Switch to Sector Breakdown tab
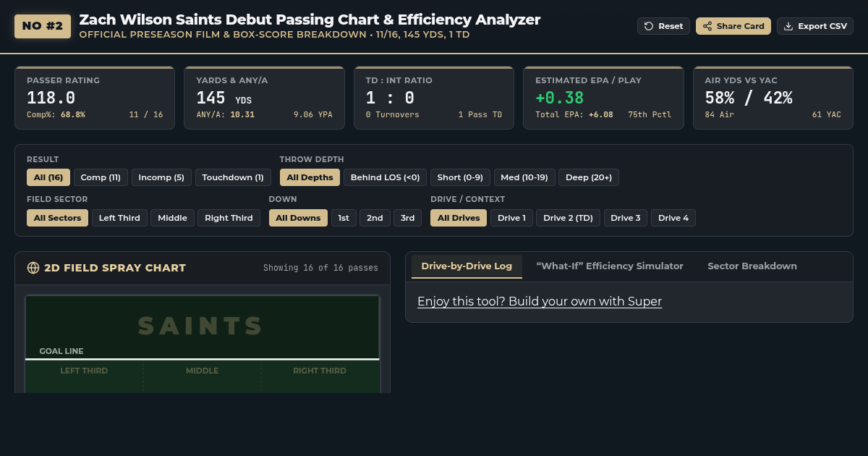This screenshot has height=456, width=868. tap(752, 266)
